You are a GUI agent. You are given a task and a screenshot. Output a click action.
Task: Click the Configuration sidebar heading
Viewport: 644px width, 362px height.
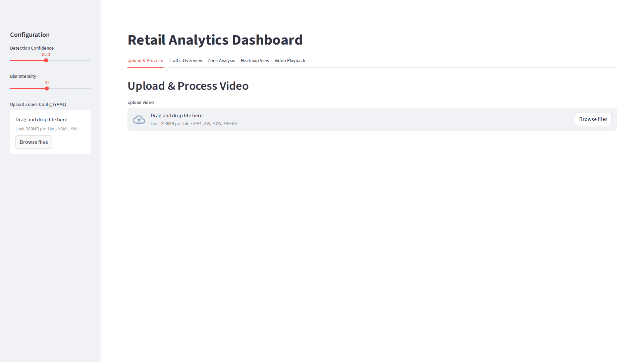click(x=30, y=35)
